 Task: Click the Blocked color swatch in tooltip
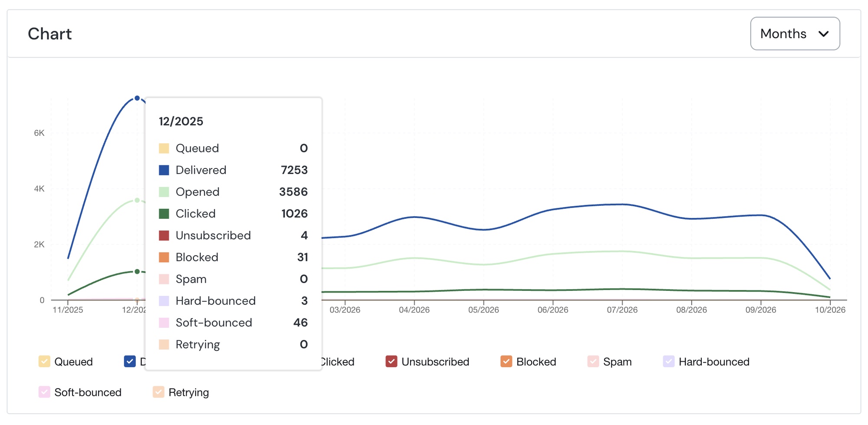164,257
